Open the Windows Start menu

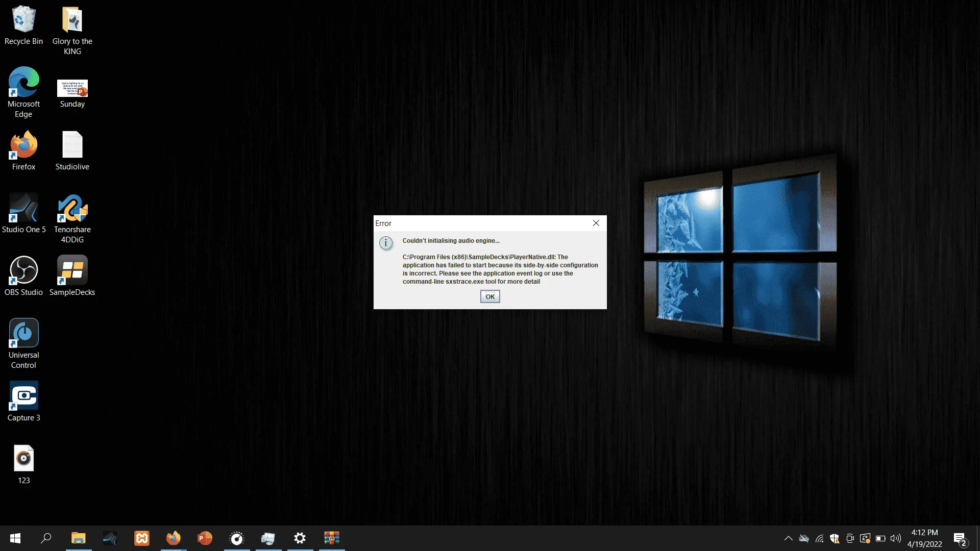click(x=15, y=538)
